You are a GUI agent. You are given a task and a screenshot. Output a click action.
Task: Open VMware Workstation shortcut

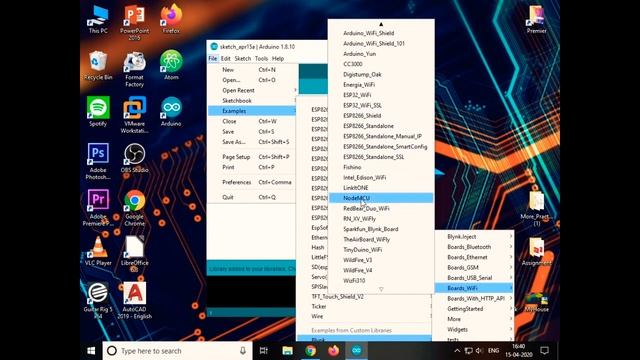tap(134, 116)
